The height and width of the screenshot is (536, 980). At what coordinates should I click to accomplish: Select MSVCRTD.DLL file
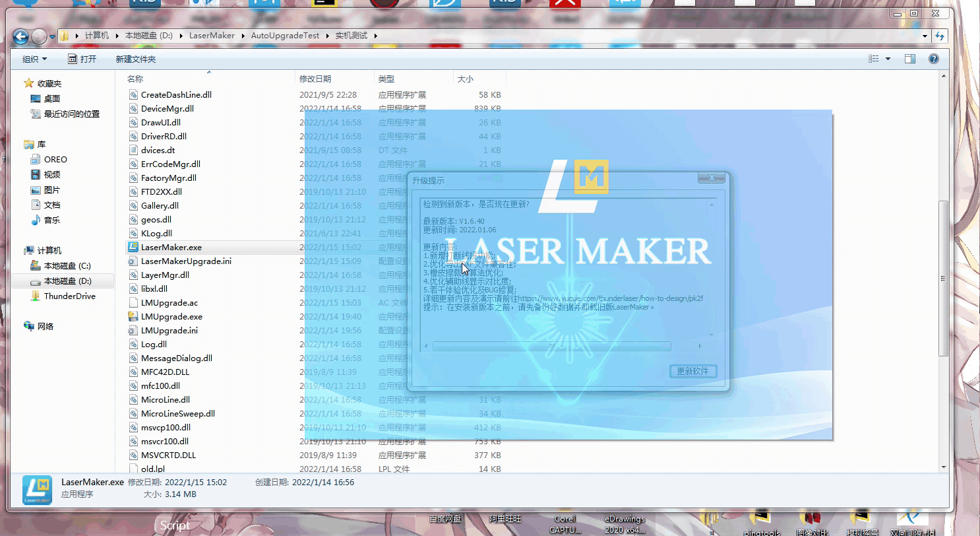click(x=168, y=455)
